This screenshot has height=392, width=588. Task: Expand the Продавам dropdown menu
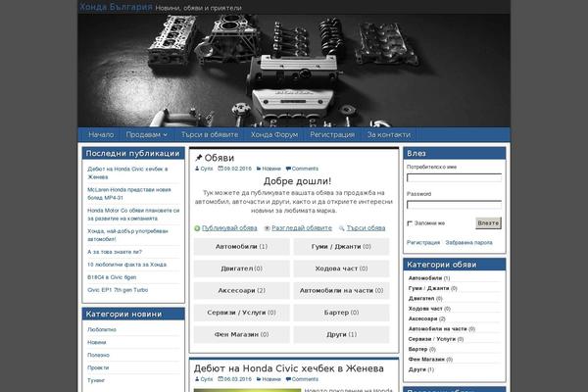pos(146,134)
